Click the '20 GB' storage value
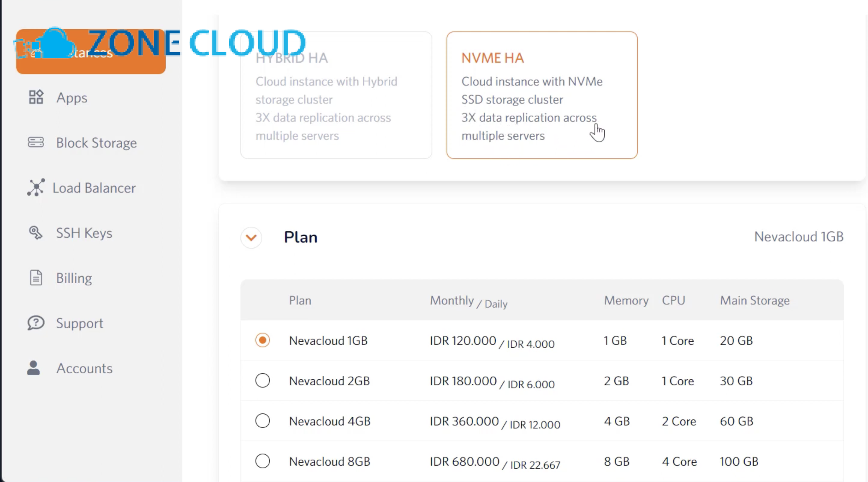 pyautogui.click(x=736, y=340)
